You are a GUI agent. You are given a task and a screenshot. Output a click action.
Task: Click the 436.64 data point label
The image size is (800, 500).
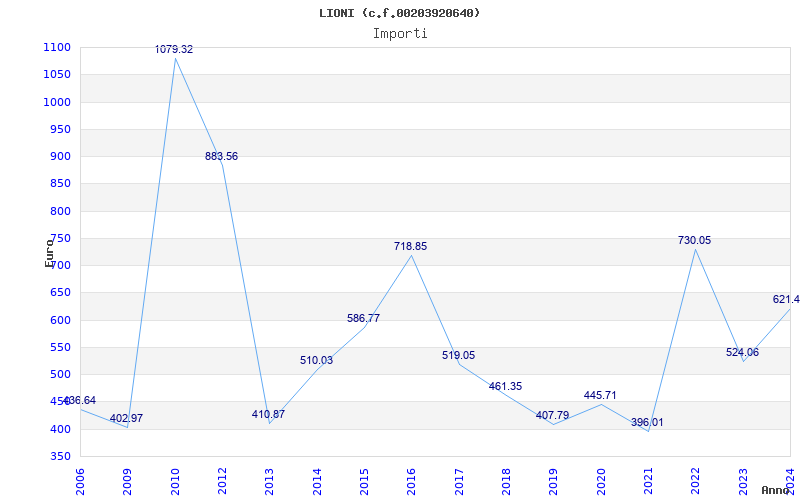(79, 401)
